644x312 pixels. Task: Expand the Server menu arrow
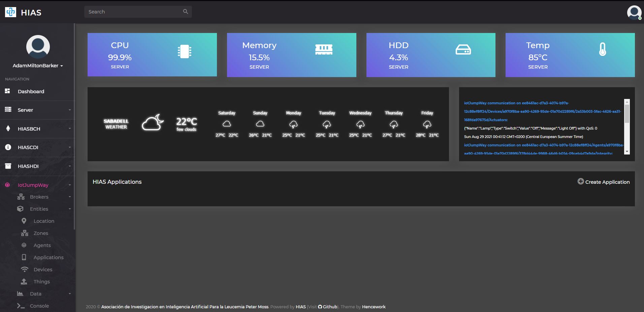coord(70,110)
